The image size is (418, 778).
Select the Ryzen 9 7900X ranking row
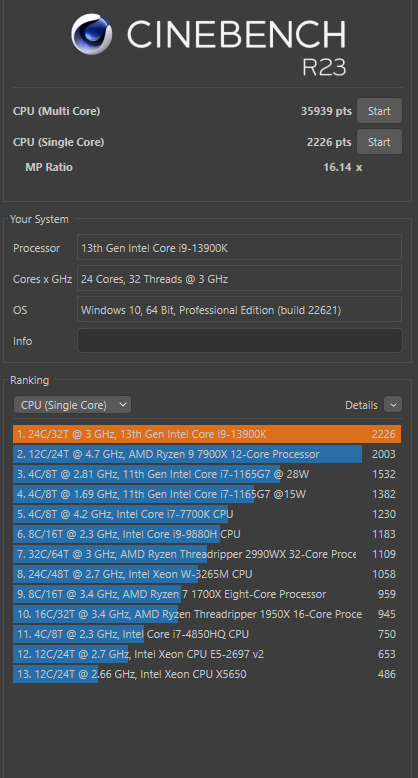click(207, 454)
